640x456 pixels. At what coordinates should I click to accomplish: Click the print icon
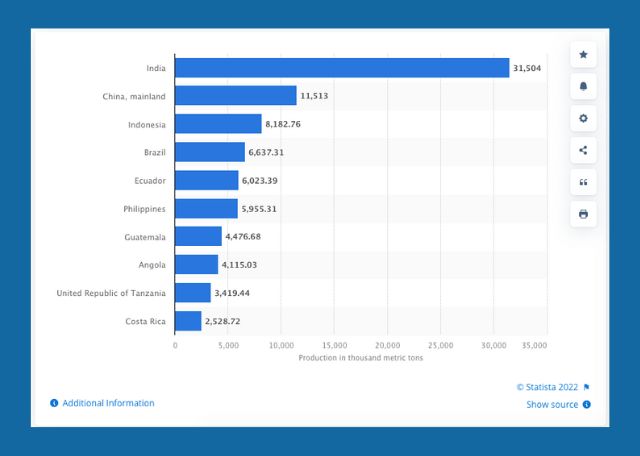[583, 214]
